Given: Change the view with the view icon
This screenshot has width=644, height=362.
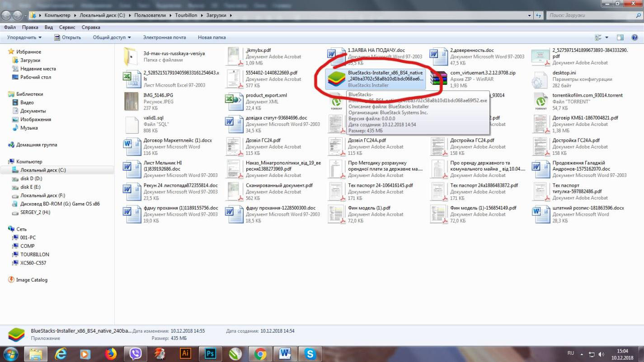Looking at the screenshot, I should point(599,37).
